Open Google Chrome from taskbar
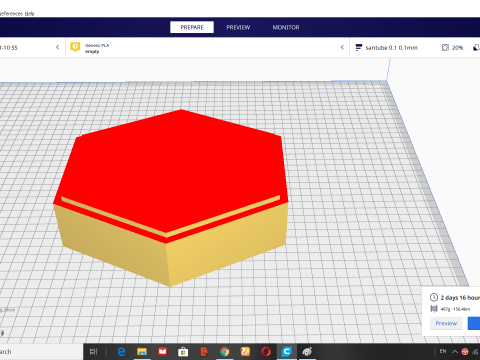 click(225, 352)
